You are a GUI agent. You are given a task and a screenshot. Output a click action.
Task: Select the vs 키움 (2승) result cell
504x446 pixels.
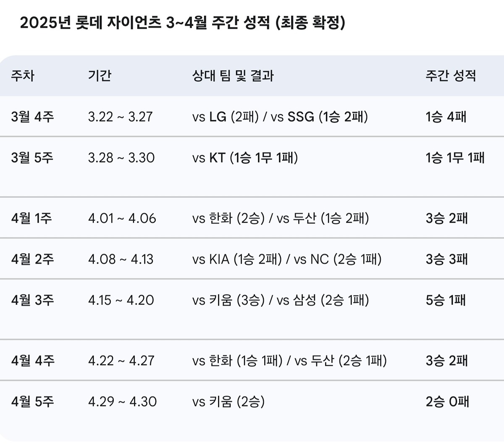[x=228, y=401]
